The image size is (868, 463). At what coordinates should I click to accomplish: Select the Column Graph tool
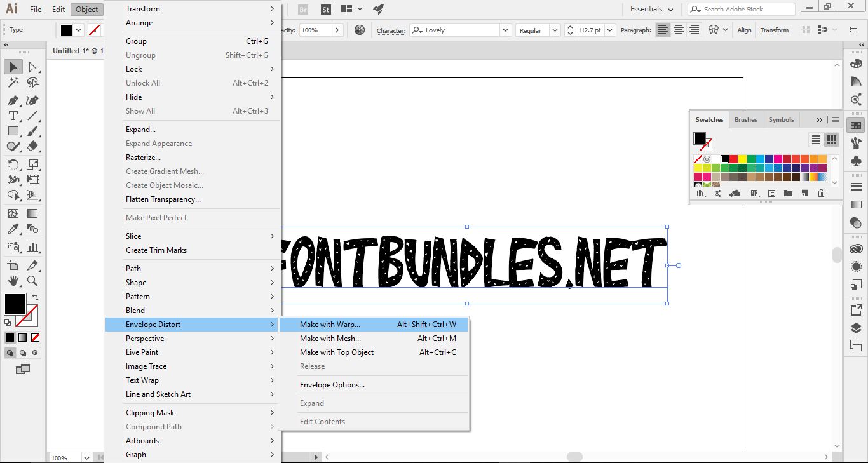tap(32, 247)
